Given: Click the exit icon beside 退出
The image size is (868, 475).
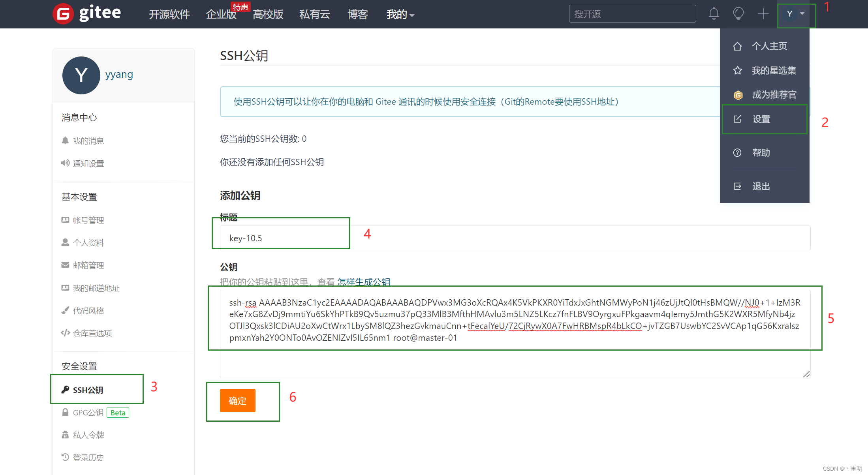Looking at the screenshot, I should [737, 186].
